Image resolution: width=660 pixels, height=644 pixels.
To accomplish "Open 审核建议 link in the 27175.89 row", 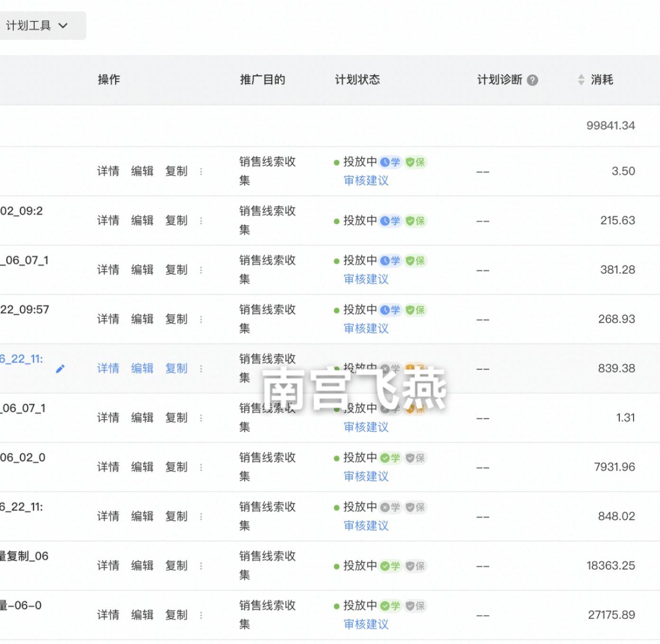I will click(x=366, y=624).
